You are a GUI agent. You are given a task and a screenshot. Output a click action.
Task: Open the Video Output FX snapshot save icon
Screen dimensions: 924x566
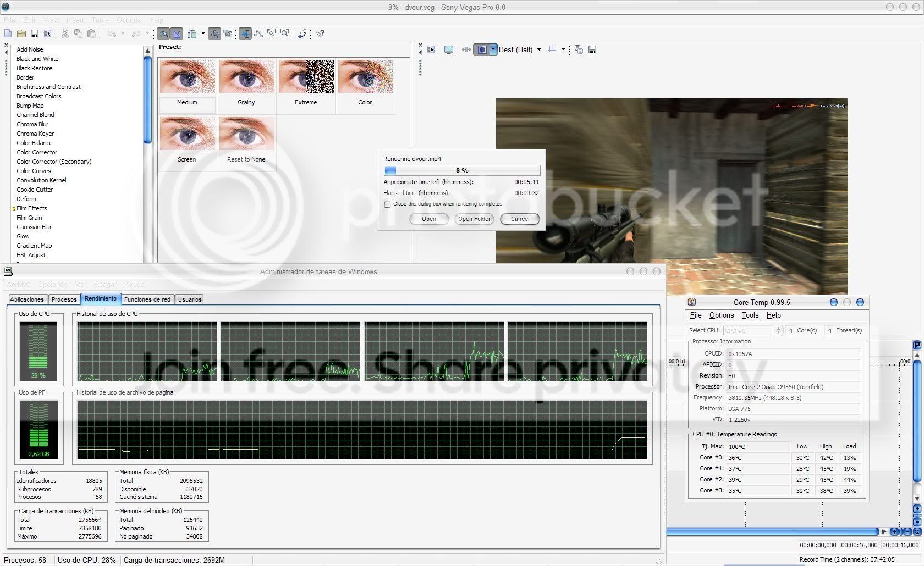[x=592, y=49]
